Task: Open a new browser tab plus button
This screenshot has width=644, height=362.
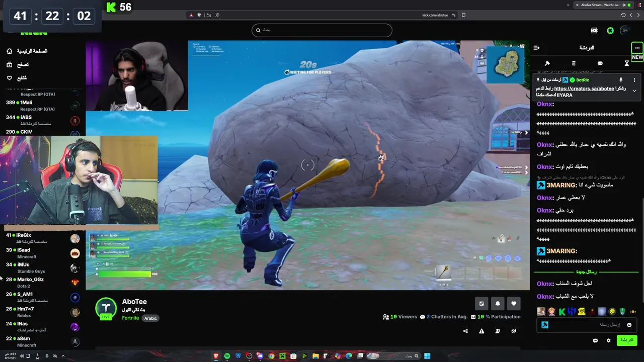Action: 568,5
